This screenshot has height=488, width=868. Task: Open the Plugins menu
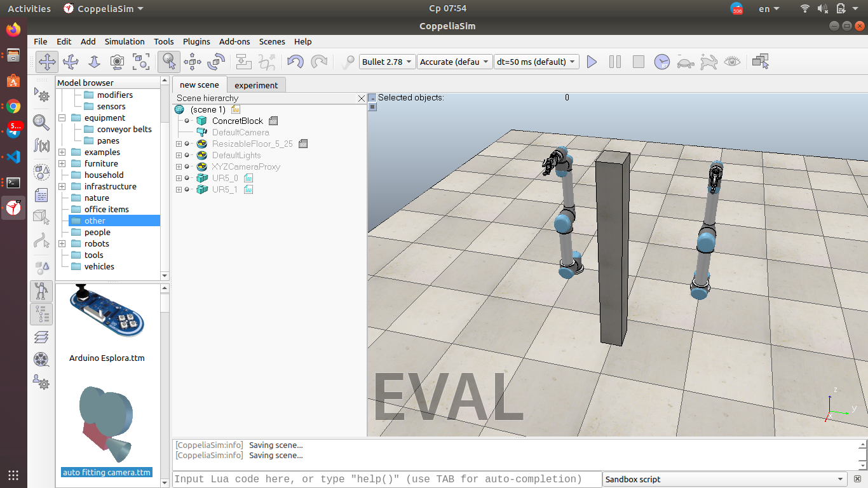[x=196, y=41]
